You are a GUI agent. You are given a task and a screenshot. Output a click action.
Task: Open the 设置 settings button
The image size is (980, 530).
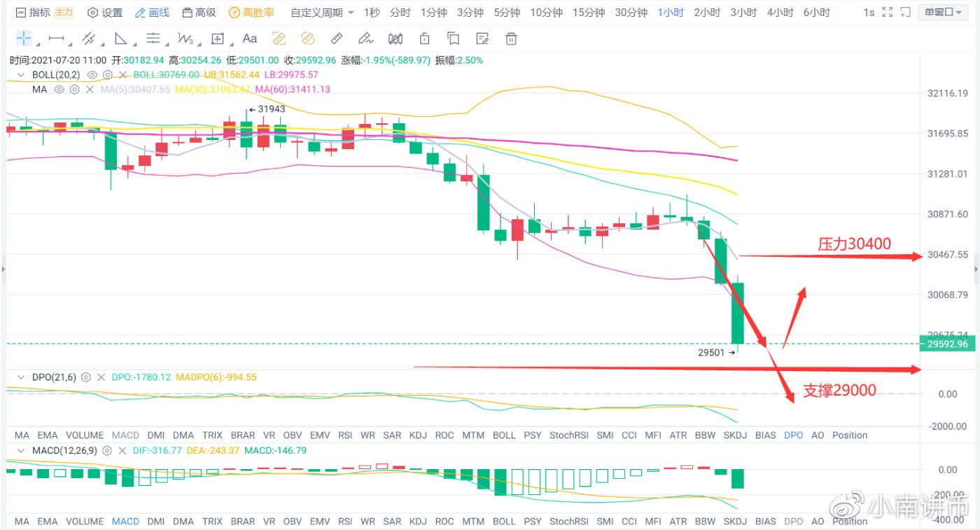point(105,13)
